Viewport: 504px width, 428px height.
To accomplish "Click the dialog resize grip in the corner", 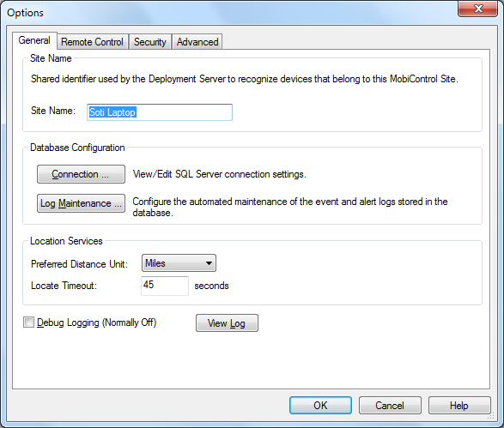I will (x=491, y=417).
